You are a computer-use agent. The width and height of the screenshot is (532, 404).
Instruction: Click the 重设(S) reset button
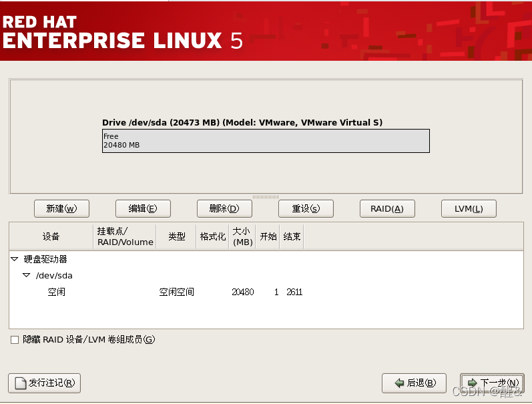click(x=306, y=208)
